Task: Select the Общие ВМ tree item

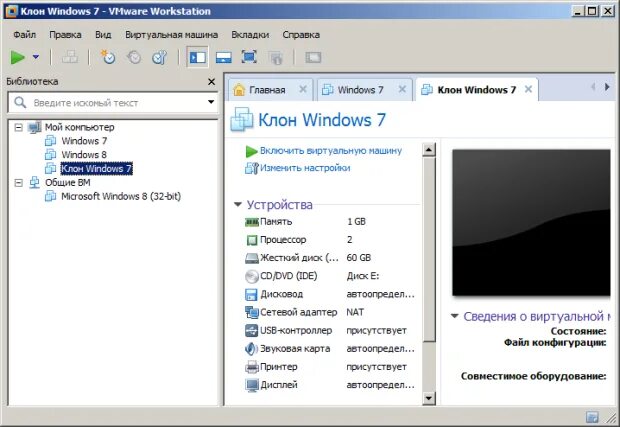Action: 68,182
